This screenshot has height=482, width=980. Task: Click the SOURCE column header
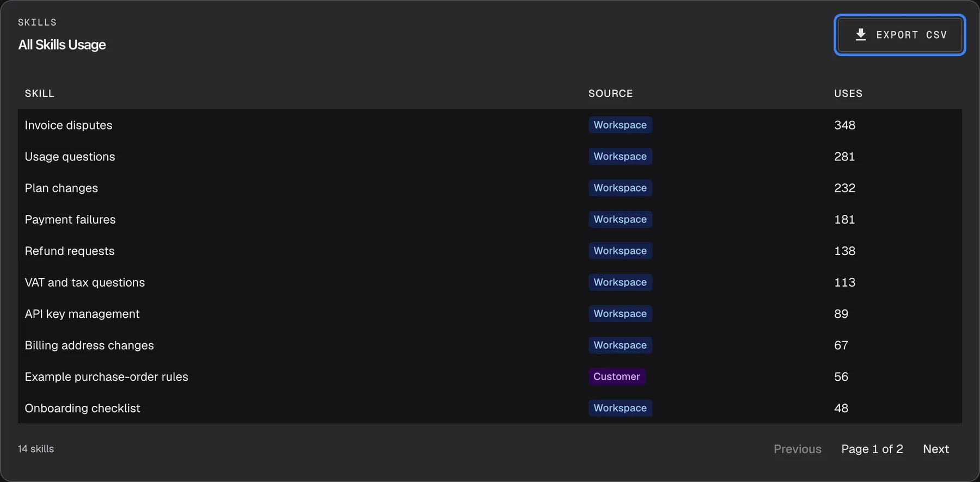(x=610, y=94)
